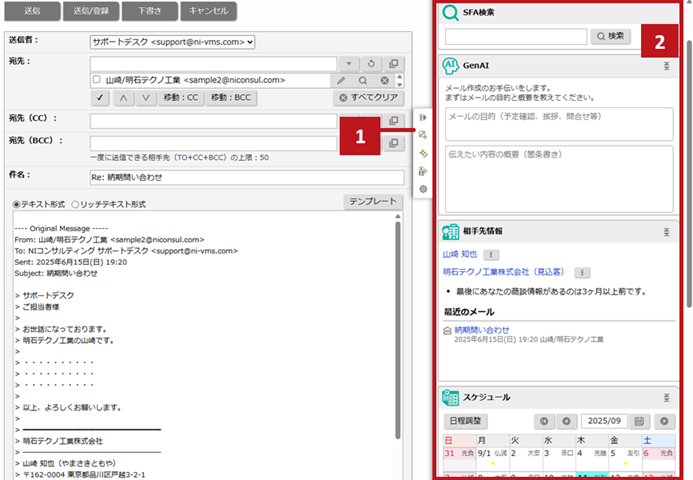Image resolution: width=693 pixels, height=480 pixels.
Task: Expand the 宛先 field dropdown arrow
Action: click(x=348, y=62)
